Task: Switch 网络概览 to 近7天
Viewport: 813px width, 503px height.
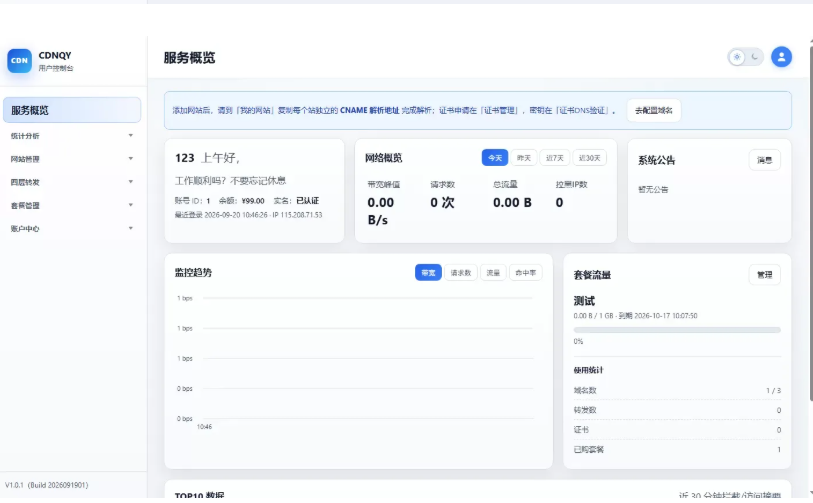Action: [x=555, y=158]
